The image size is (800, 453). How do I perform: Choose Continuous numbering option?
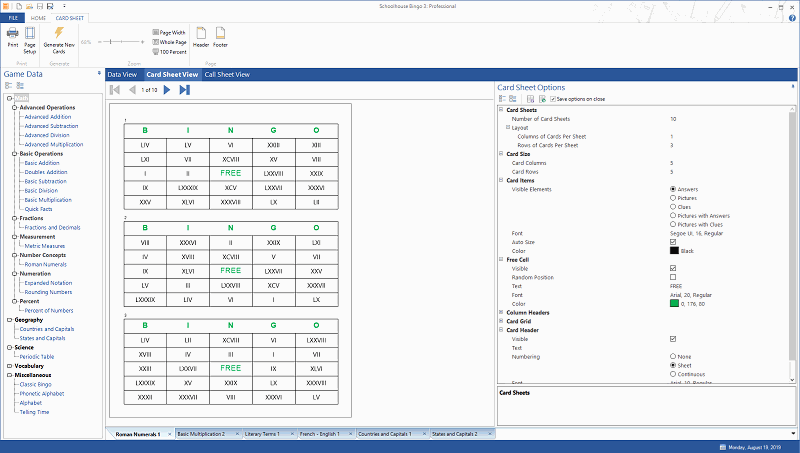(x=673, y=374)
